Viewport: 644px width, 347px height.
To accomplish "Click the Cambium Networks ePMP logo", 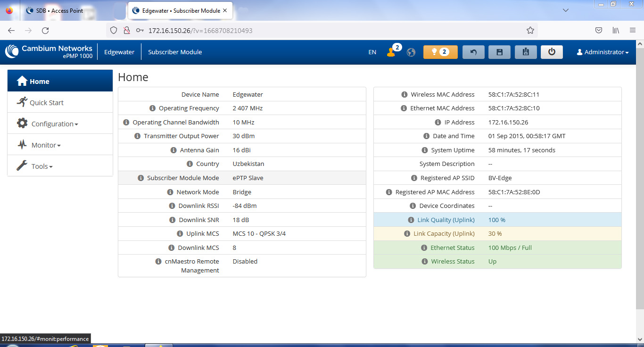I will [49, 52].
